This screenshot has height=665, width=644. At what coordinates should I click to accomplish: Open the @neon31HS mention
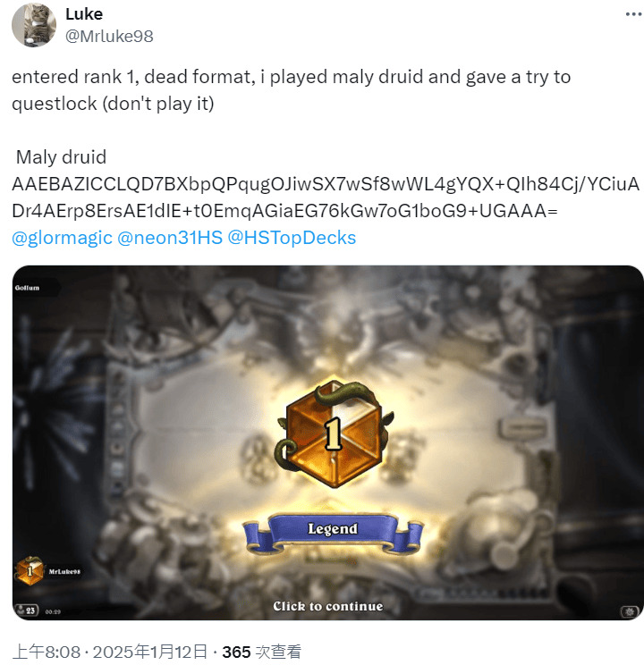[170, 238]
